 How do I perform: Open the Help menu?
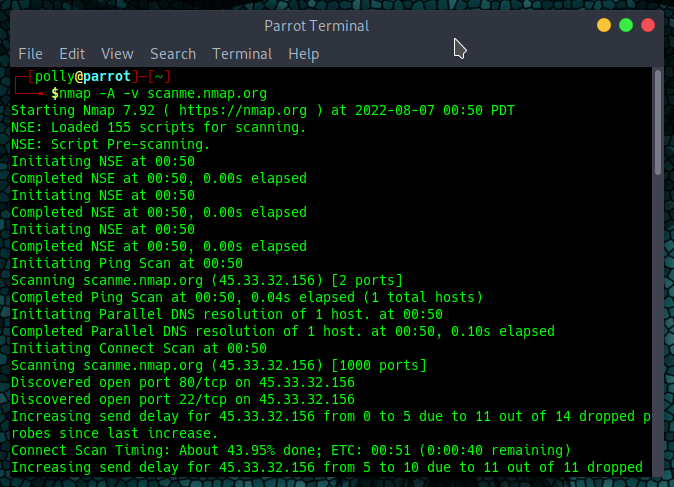303,54
